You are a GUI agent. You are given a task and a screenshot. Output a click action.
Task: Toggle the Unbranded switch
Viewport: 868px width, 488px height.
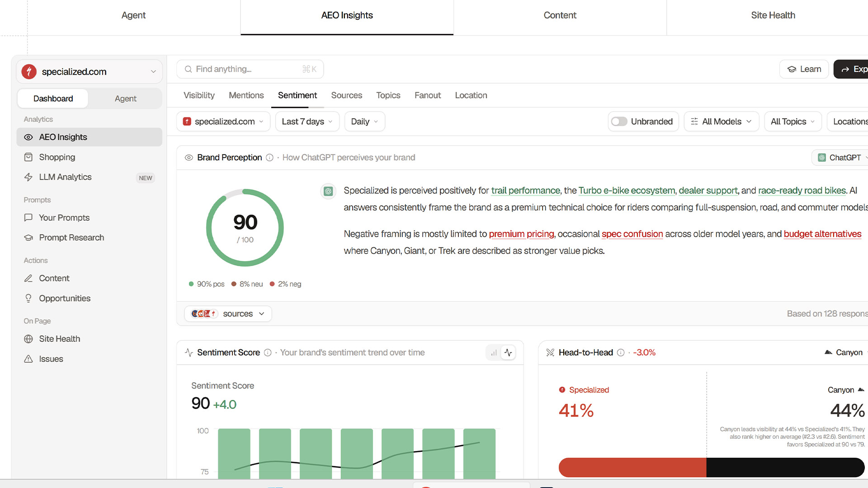click(x=619, y=122)
